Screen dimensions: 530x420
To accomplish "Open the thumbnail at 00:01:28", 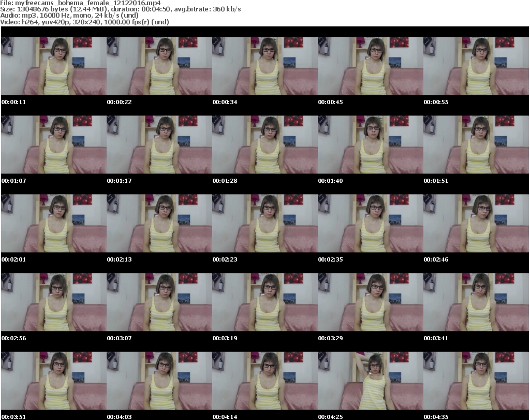I will 264,144.
